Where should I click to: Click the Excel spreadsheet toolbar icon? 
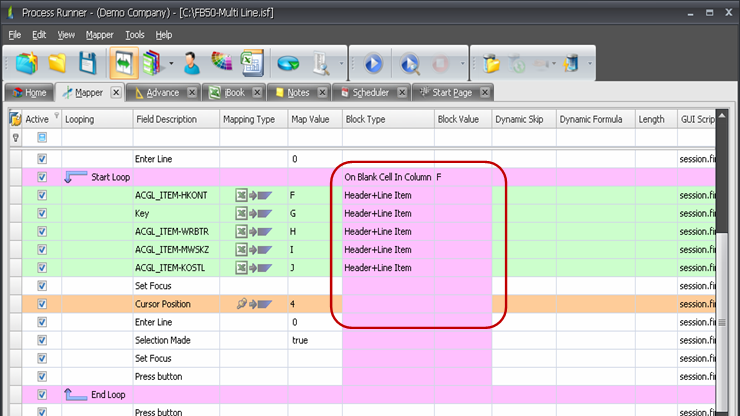[252, 63]
